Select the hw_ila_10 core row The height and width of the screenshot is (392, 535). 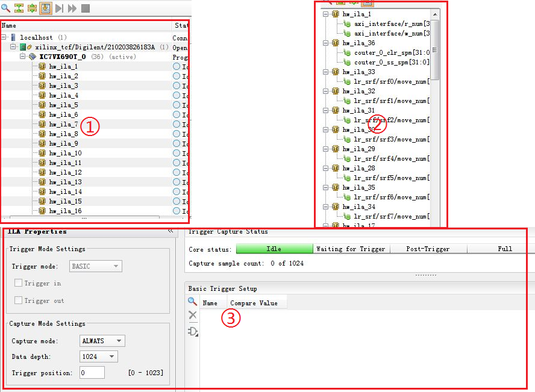[65, 153]
